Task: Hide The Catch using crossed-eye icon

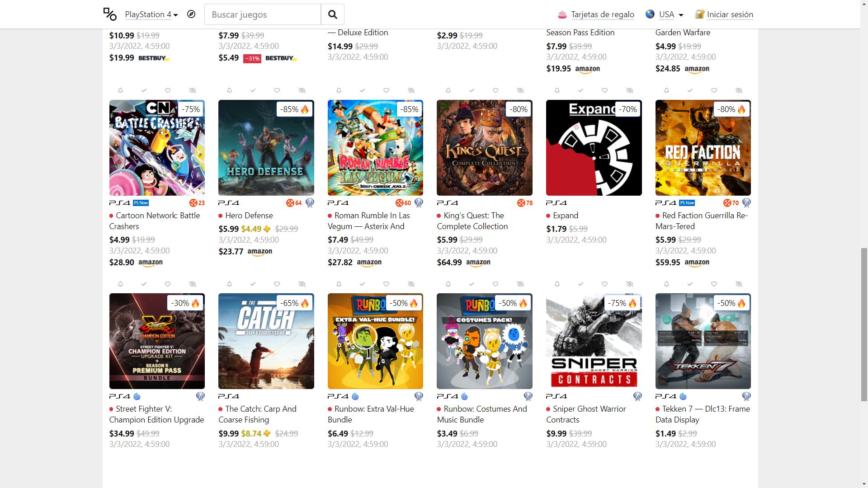Action: [x=302, y=284]
